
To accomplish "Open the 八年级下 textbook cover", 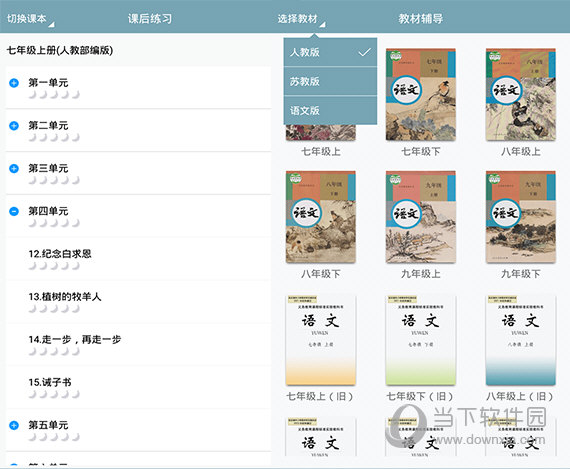I will [x=321, y=217].
